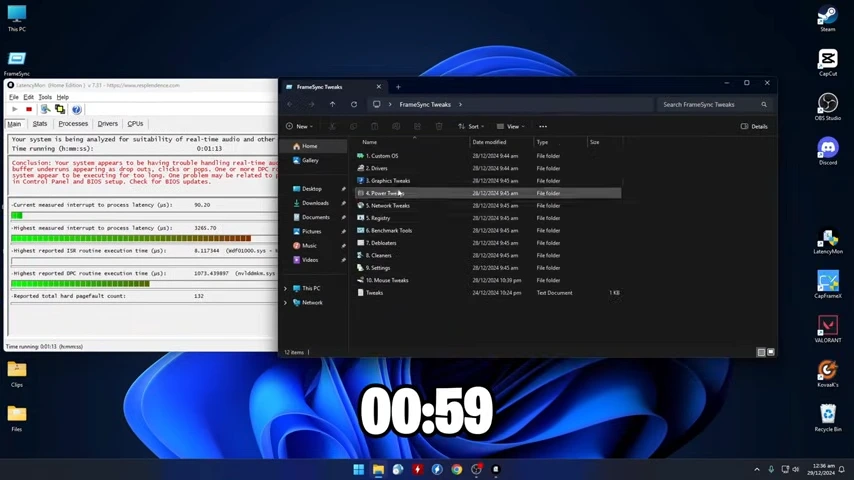Open the Files folder on desktop
This screenshot has height=480, width=854.
pos(17,418)
